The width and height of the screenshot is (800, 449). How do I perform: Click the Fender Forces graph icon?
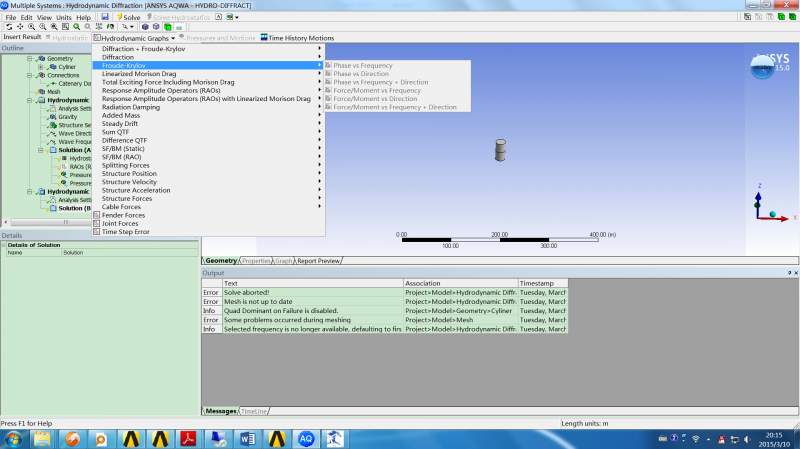pos(96,215)
